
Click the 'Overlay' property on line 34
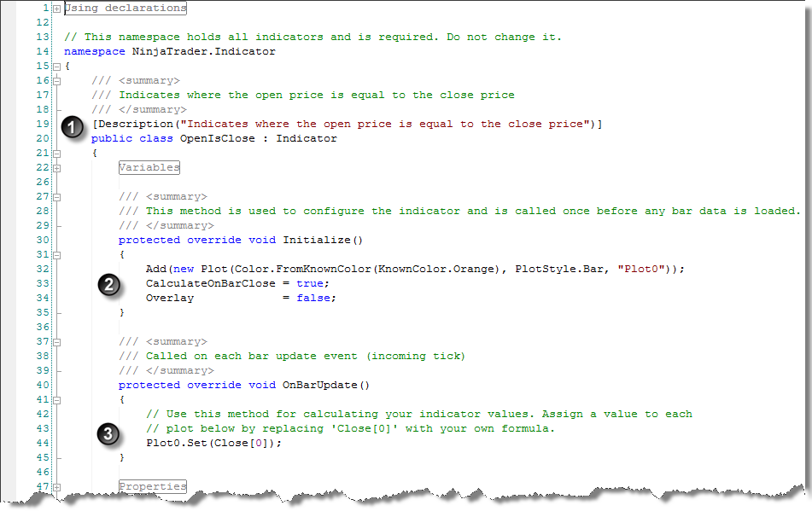[169, 298]
